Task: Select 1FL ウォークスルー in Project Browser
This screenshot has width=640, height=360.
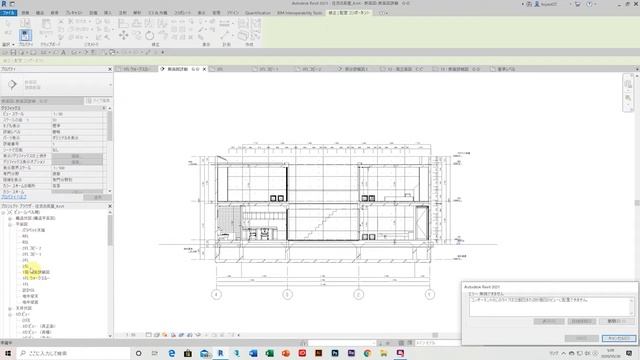Action: pos(36,278)
